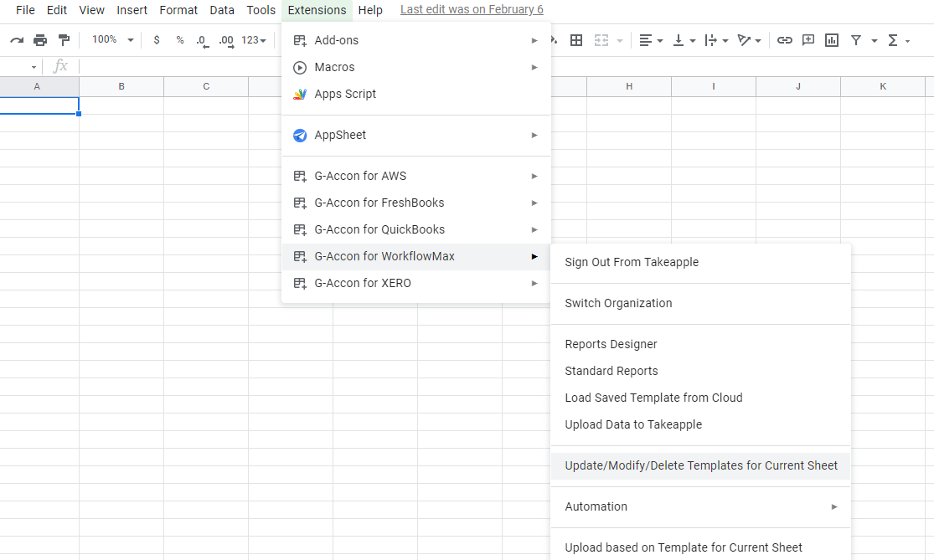Open Apps Script from Extensions menu
Viewport: 934px width, 560px height.
click(x=415, y=94)
